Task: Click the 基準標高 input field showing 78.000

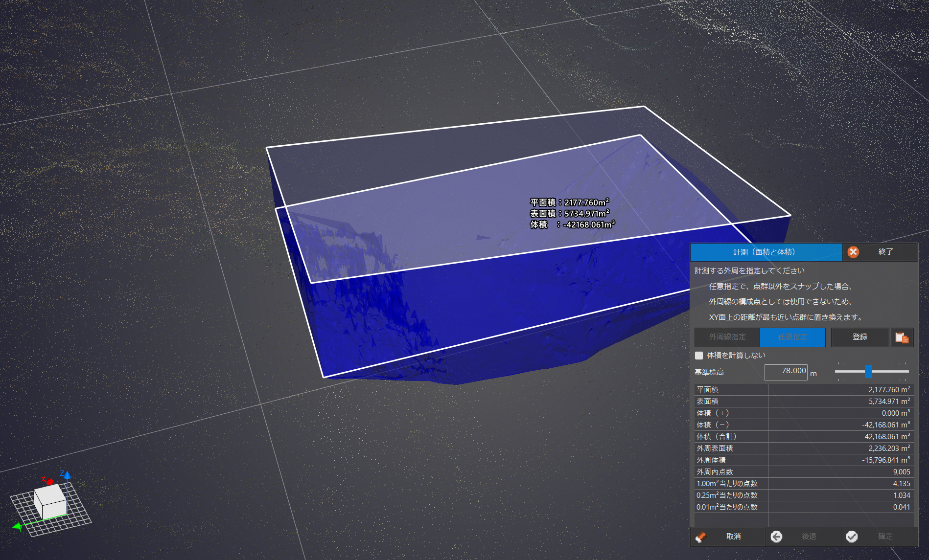Action: coord(786,371)
